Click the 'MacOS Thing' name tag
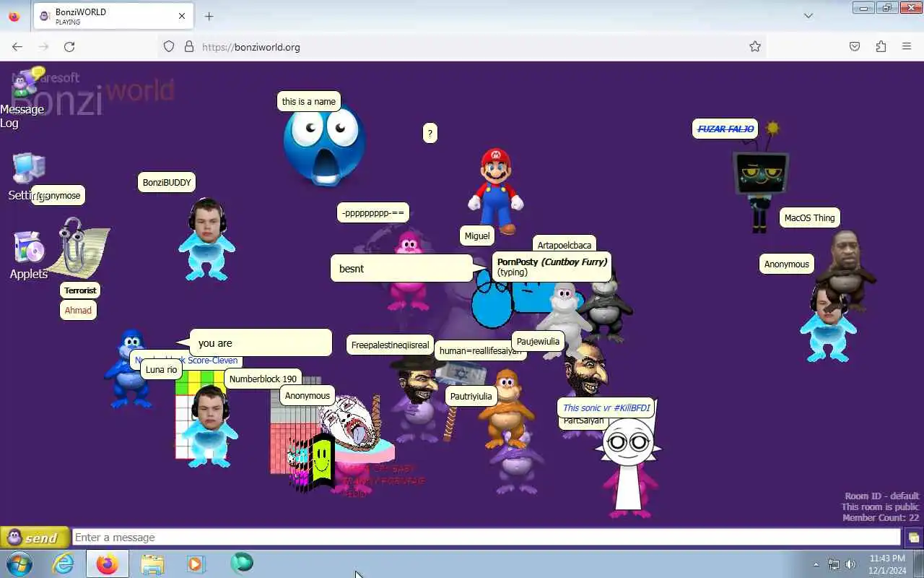Screen dimensions: 924x578 (x=809, y=217)
